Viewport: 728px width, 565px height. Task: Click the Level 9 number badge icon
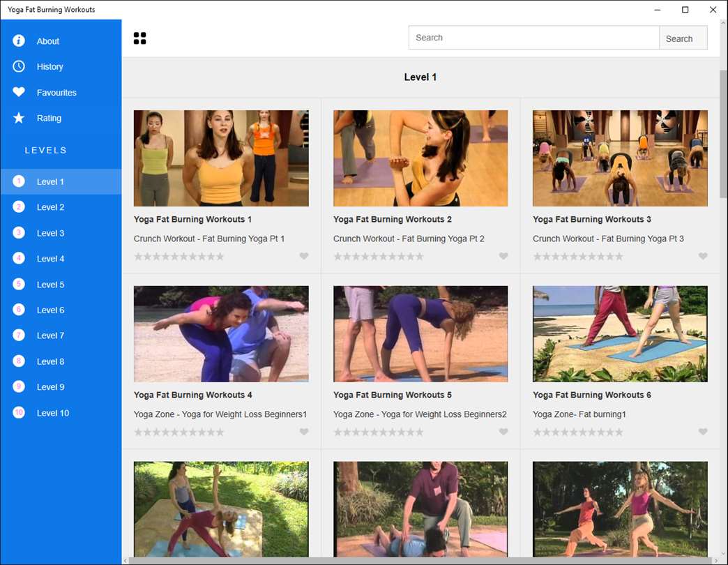click(x=19, y=386)
